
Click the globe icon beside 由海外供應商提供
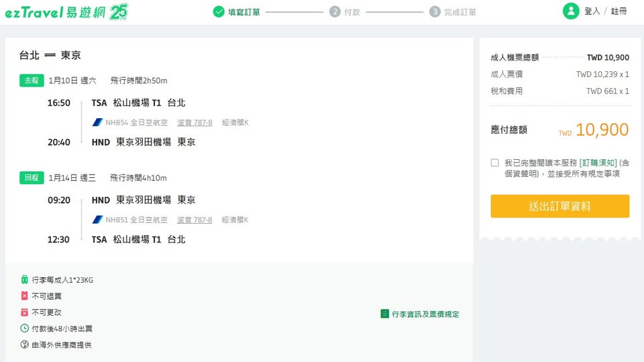(25, 345)
